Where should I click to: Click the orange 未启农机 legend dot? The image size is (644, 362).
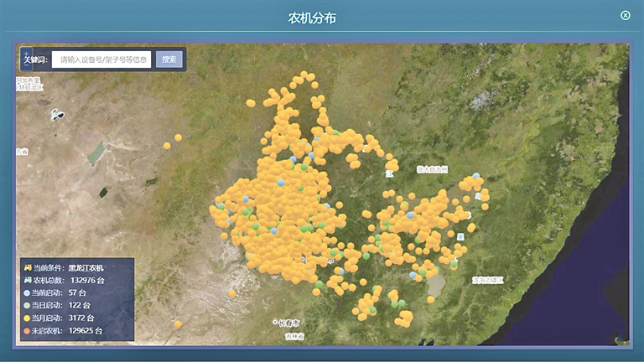(x=27, y=331)
